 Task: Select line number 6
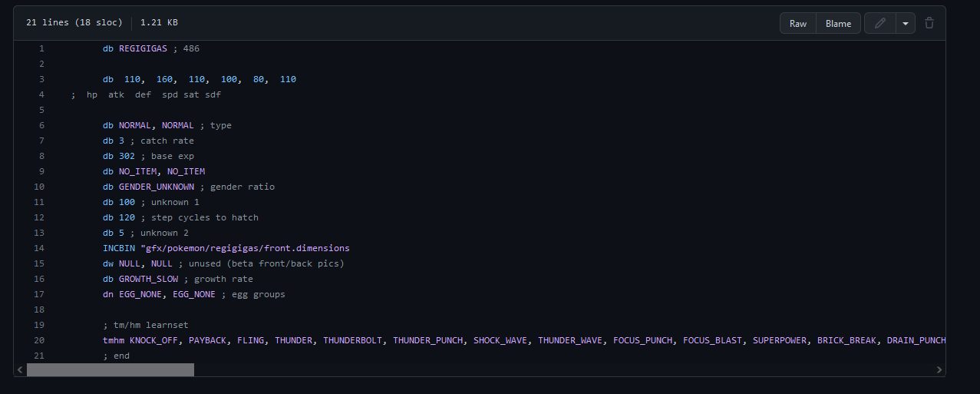click(x=41, y=125)
